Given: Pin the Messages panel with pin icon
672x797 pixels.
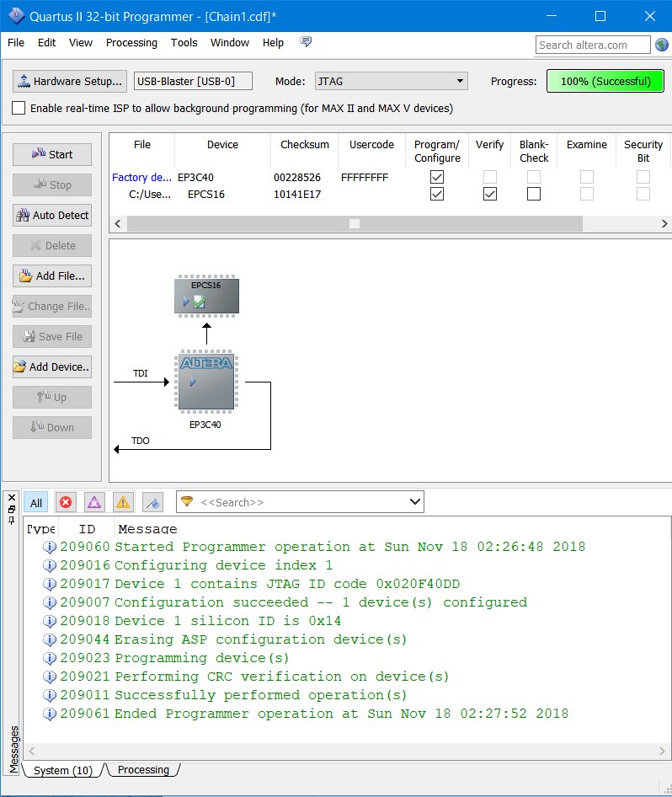Looking at the screenshot, I should coord(12,520).
